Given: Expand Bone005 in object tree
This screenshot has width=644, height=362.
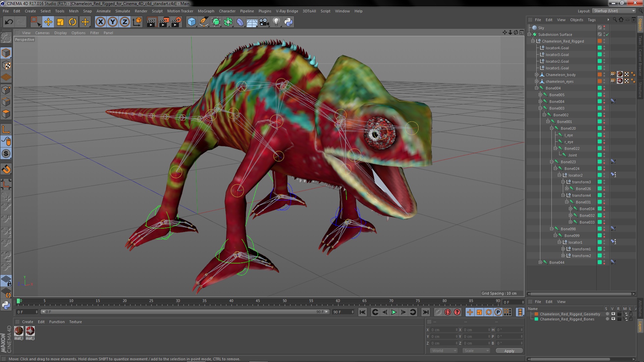Looking at the screenshot, I should pos(540,95).
